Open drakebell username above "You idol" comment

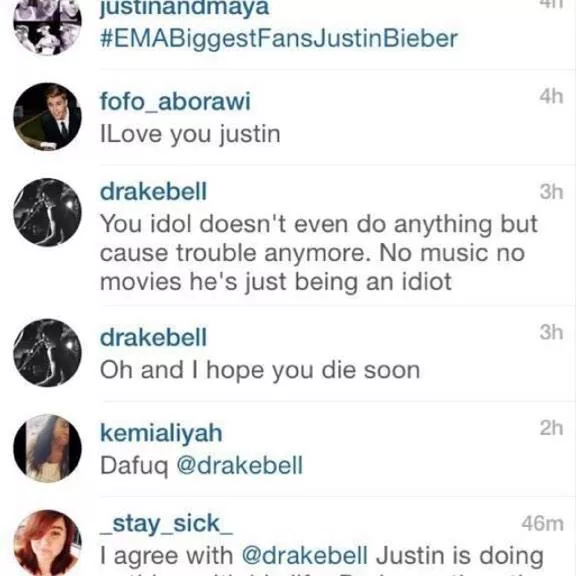(153, 191)
